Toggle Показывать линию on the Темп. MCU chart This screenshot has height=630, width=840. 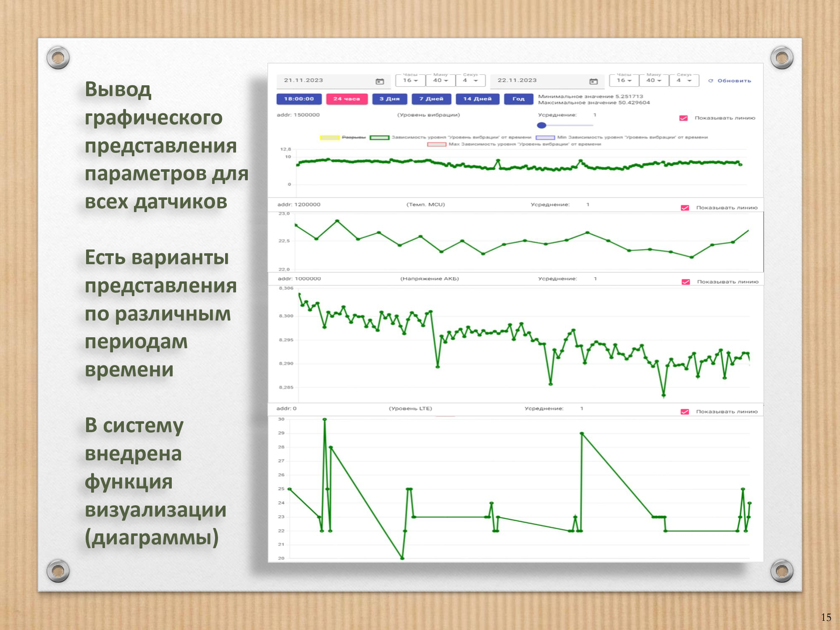tap(685, 208)
